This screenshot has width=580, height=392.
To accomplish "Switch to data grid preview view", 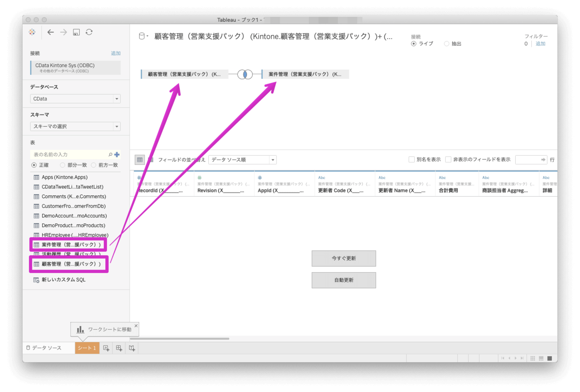I will (139, 160).
